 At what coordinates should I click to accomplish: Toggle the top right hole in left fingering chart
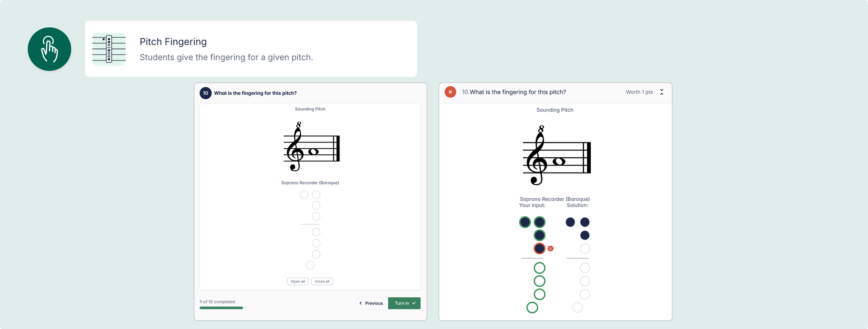(x=316, y=195)
